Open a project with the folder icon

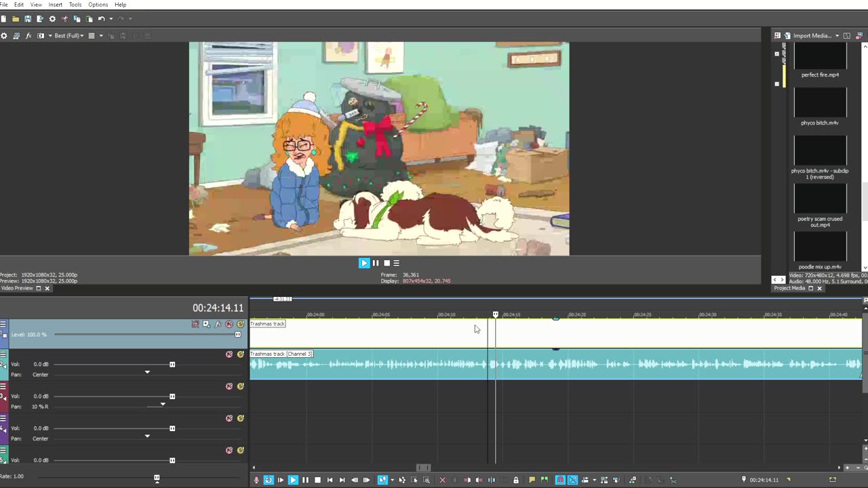click(x=15, y=19)
